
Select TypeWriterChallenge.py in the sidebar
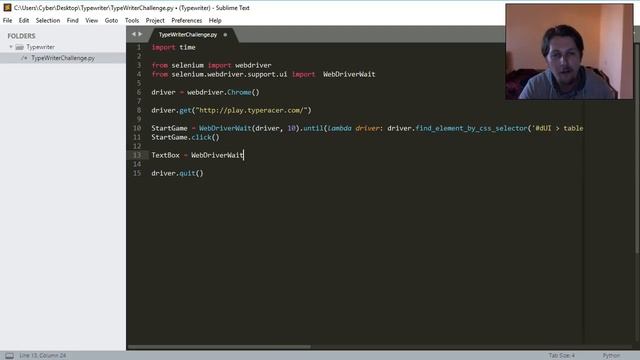point(63,58)
